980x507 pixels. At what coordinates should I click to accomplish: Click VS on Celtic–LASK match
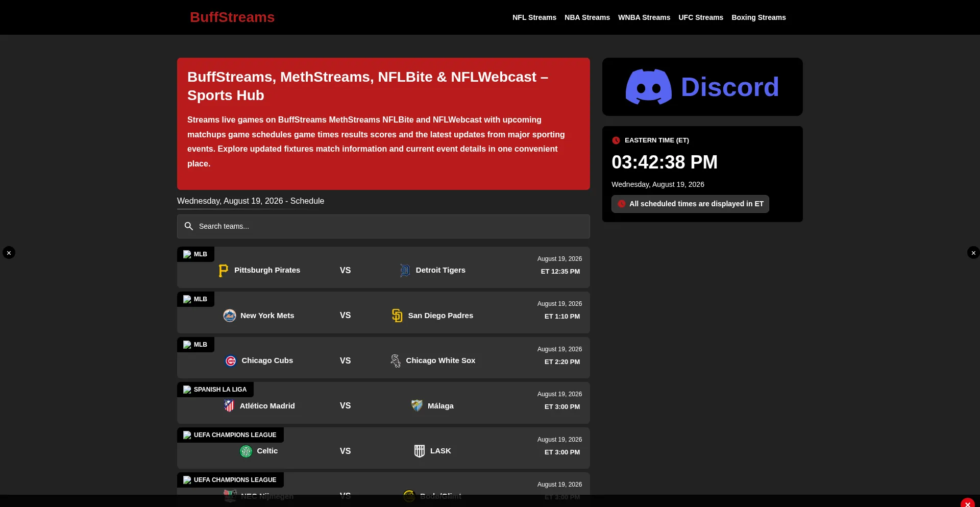coord(345,451)
